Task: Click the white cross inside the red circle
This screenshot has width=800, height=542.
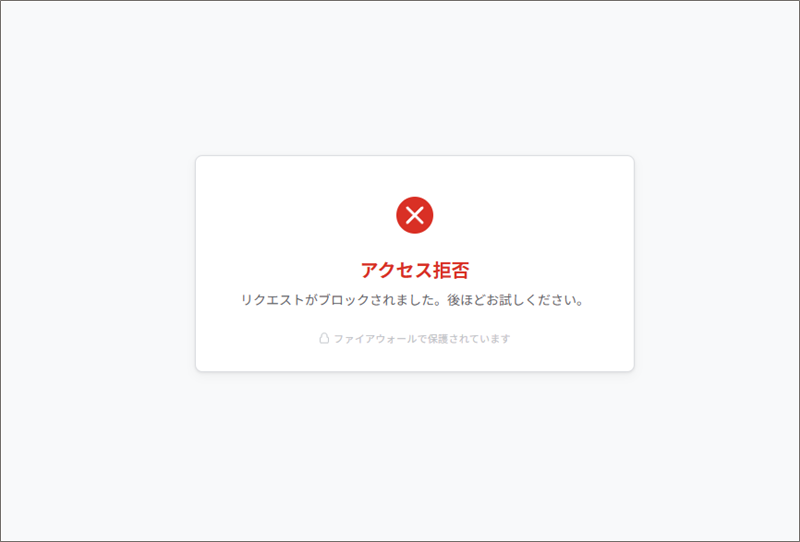Action: pyautogui.click(x=414, y=215)
